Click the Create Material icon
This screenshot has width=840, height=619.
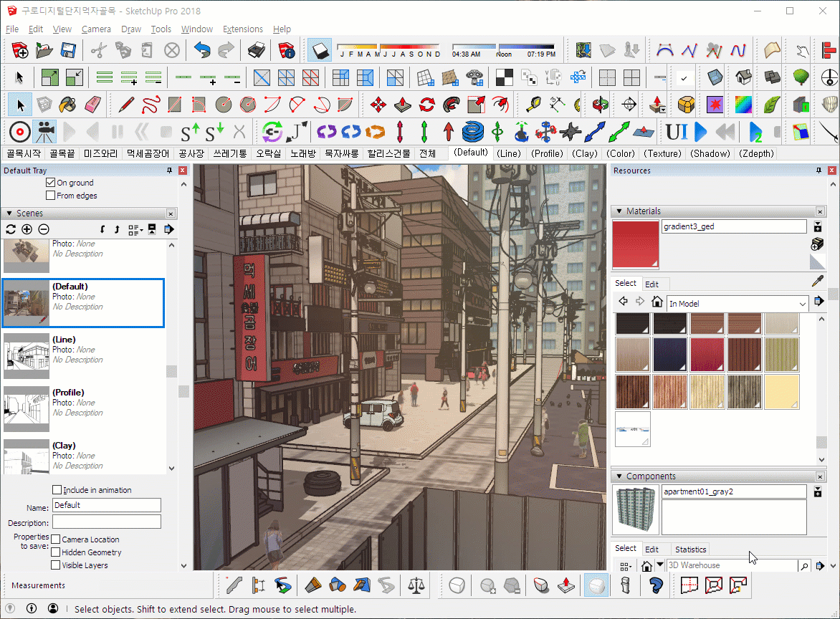(x=818, y=244)
